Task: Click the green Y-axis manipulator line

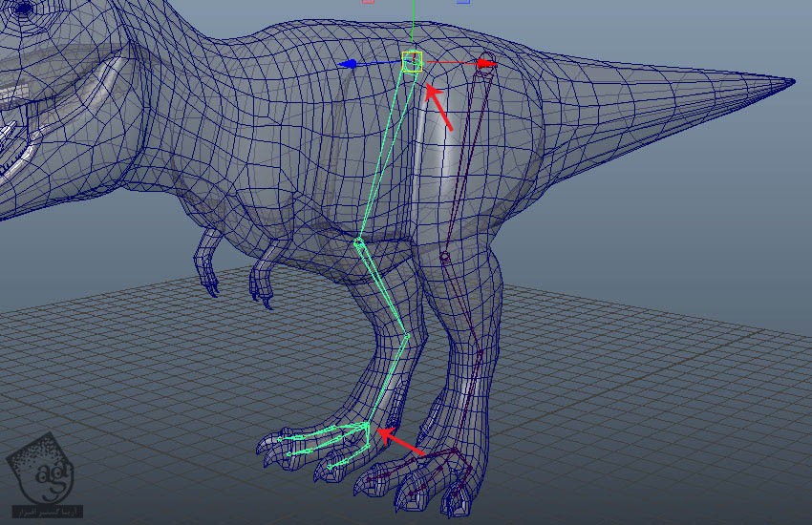Action: tap(412, 24)
